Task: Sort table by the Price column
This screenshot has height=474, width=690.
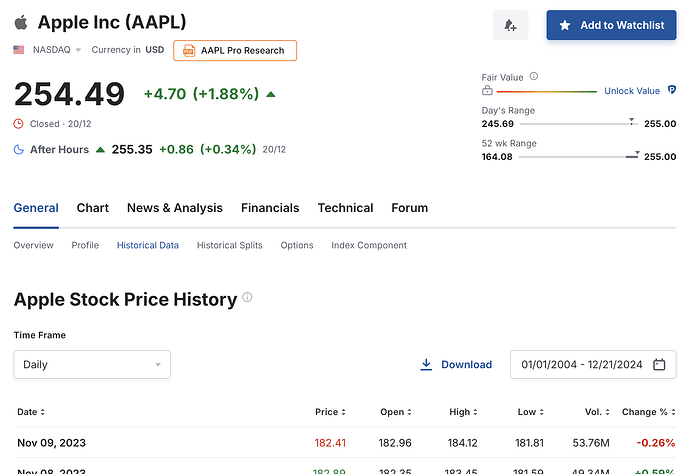Action: (x=330, y=412)
